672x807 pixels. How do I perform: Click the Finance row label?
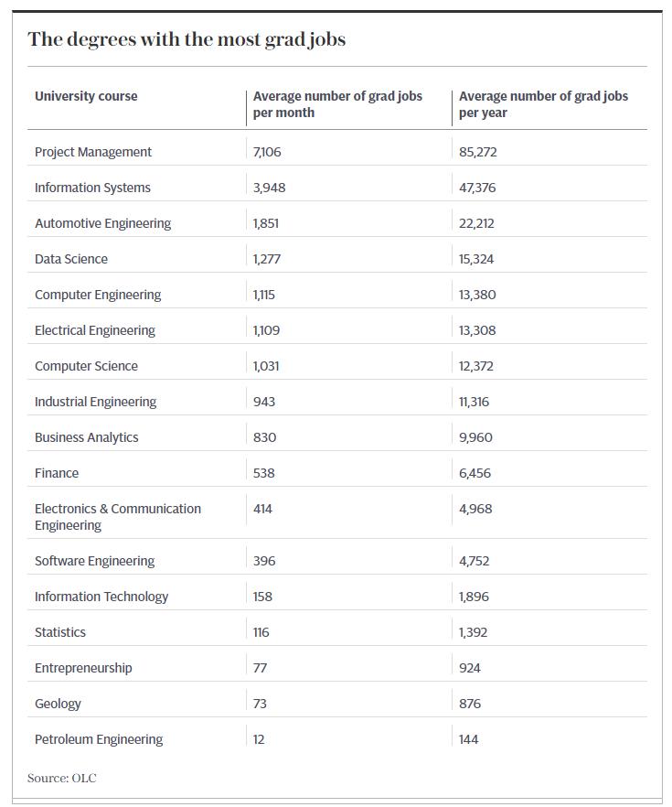tap(57, 473)
